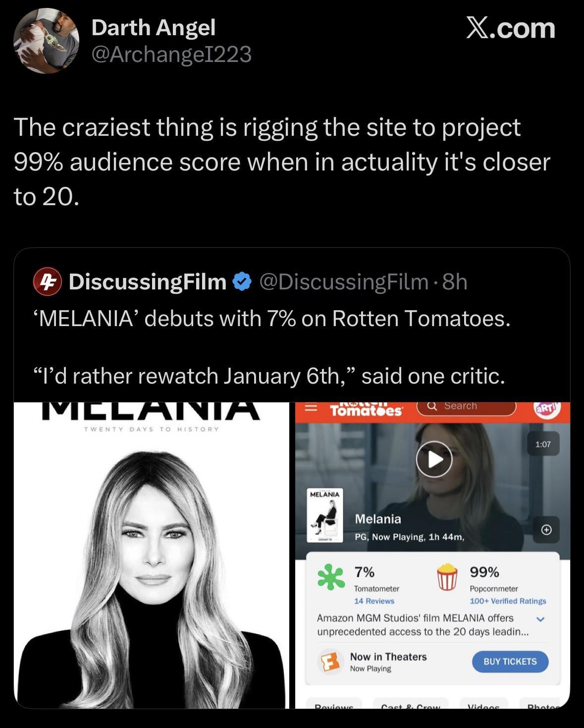
Task: Play the Melania trailer video
Action: [x=434, y=459]
